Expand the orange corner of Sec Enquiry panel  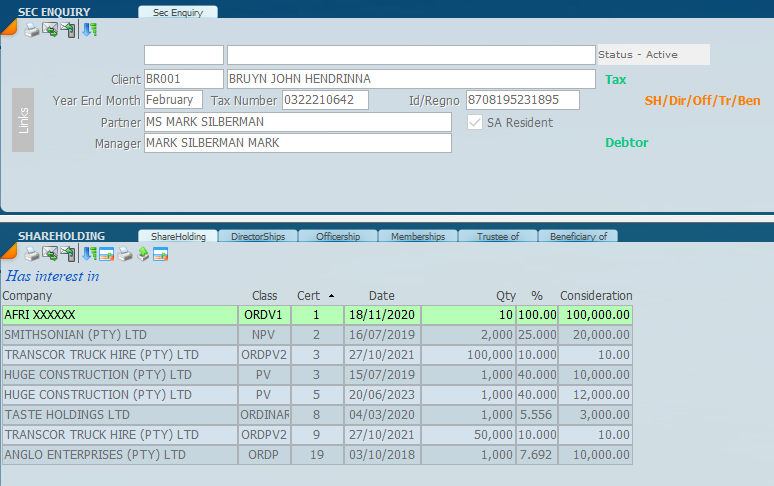(x=7, y=27)
